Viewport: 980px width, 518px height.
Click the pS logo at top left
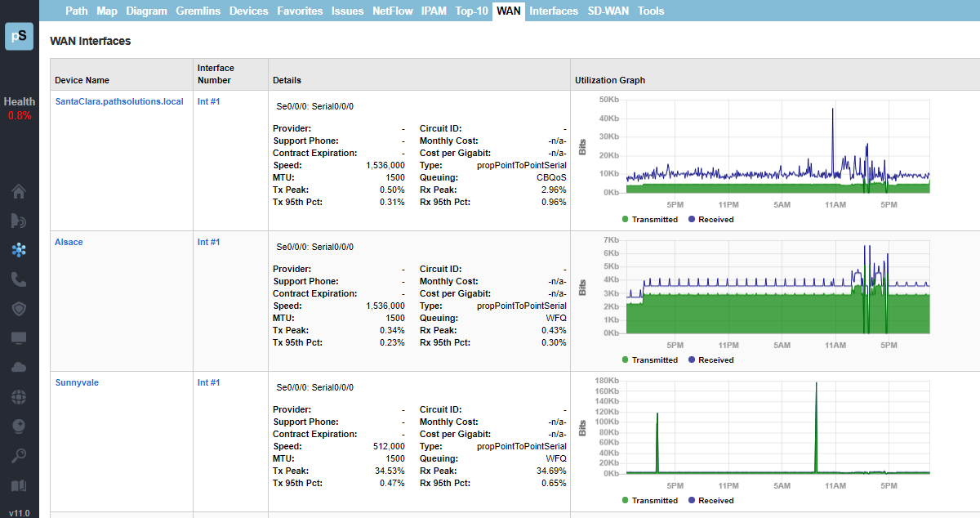19,37
